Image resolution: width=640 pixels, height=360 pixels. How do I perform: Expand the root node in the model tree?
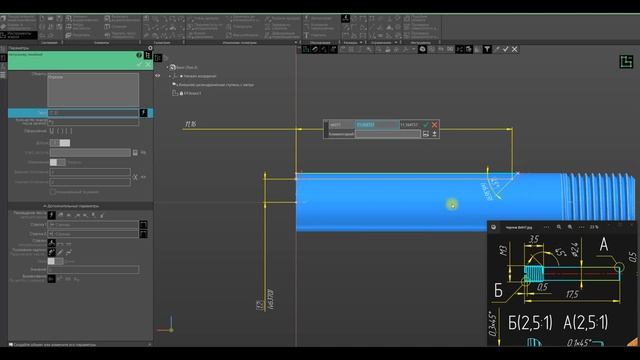tap(167, 67)
